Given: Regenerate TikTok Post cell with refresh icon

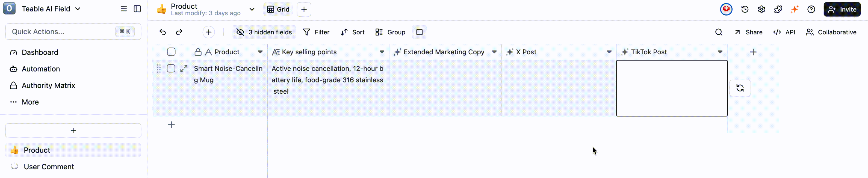Looking at the screenshot, I should pos(740,88).
